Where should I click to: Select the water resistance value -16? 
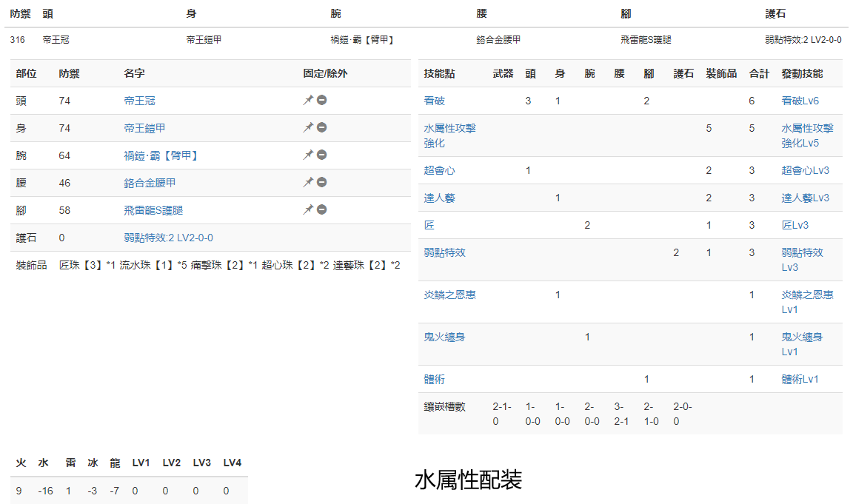pos(46,491)
